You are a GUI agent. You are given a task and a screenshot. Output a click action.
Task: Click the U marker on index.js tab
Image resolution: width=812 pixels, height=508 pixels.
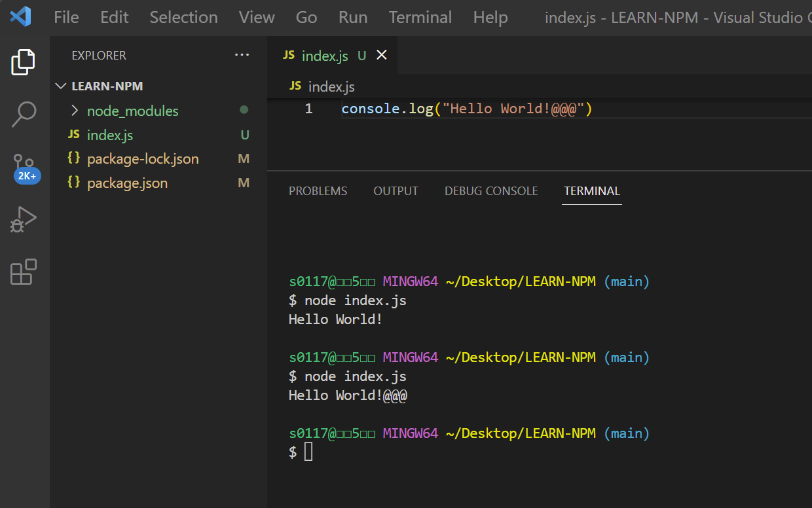(x=361, y=56)
